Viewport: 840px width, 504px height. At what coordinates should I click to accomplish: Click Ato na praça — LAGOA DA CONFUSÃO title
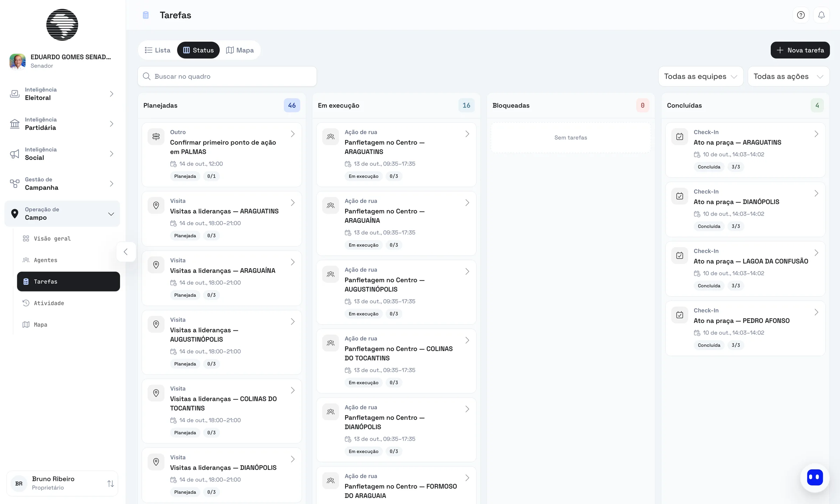[751, 261]
